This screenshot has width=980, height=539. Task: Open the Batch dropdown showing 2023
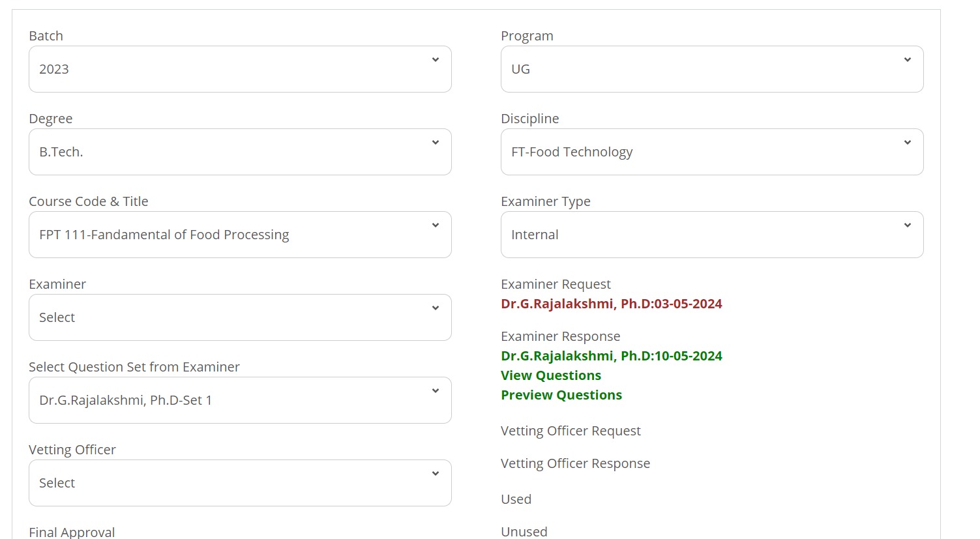coord(240,69)
